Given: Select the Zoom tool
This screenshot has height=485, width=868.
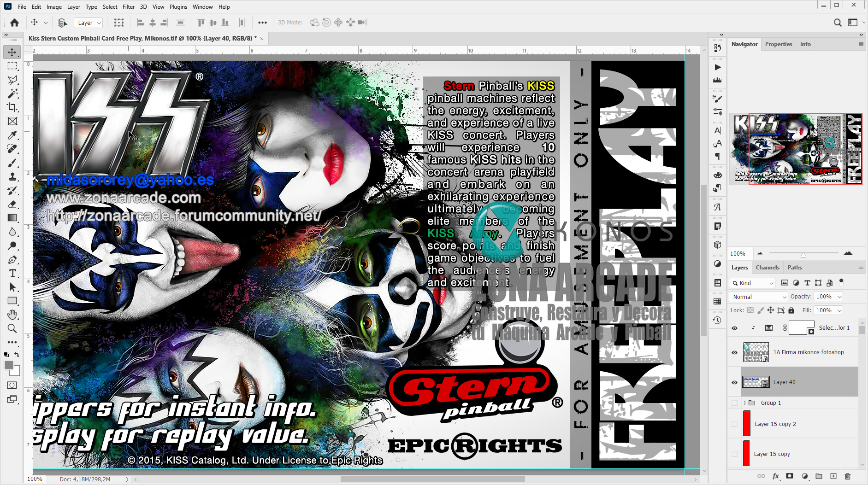Looking at the screenshot, I should tap(12, 328).
